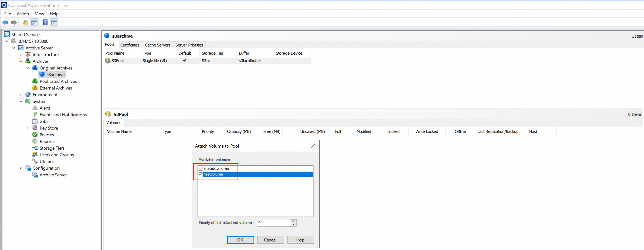Click the s3archive shield icon in tree
This screenshot has width=644, height=250.
[x=42, y=74]
